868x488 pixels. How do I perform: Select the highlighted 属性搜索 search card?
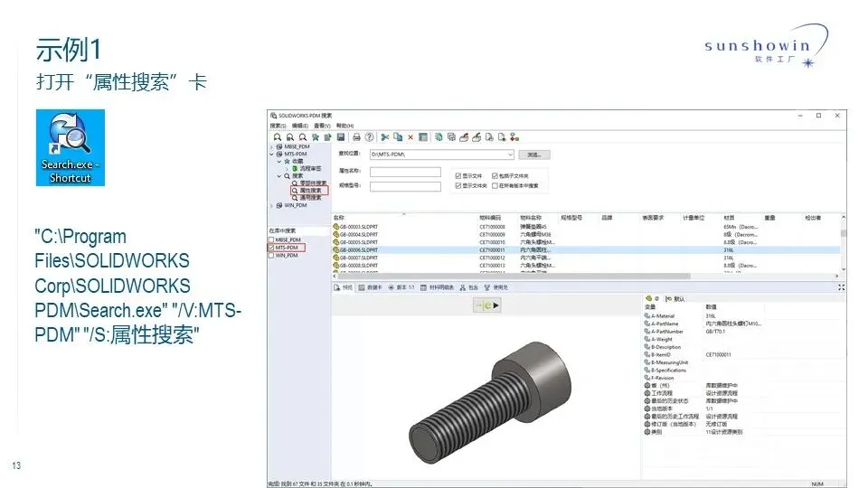click(310, 191)
